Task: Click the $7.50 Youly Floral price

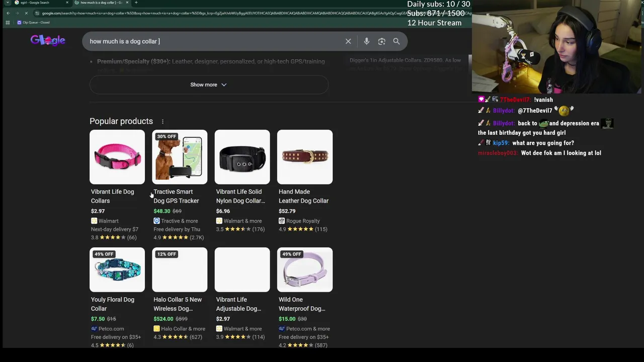Action: (98, 319)
